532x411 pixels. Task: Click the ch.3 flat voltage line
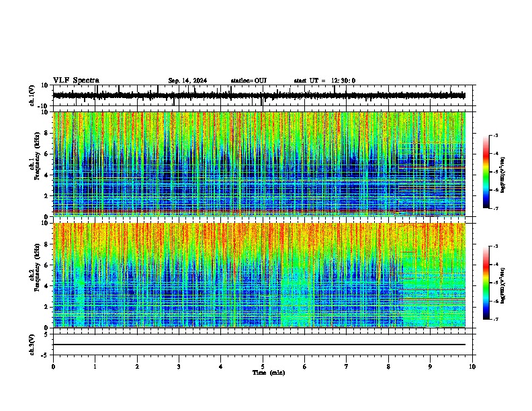(x=259, y=345)
